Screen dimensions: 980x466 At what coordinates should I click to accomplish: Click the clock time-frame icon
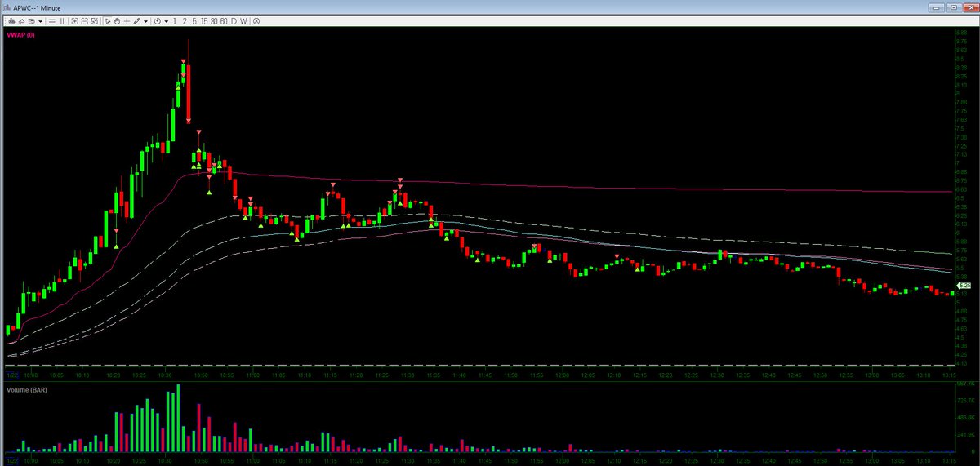(x=158, y=21)
